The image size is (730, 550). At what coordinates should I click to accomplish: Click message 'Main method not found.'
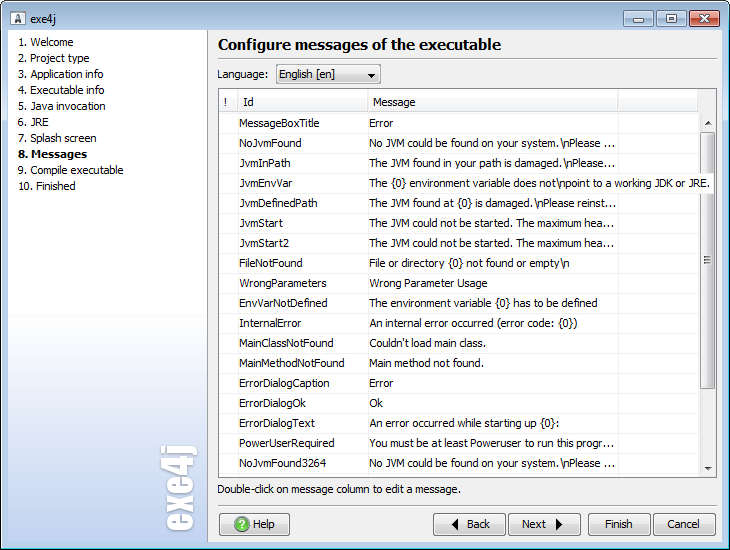(426, 364)
